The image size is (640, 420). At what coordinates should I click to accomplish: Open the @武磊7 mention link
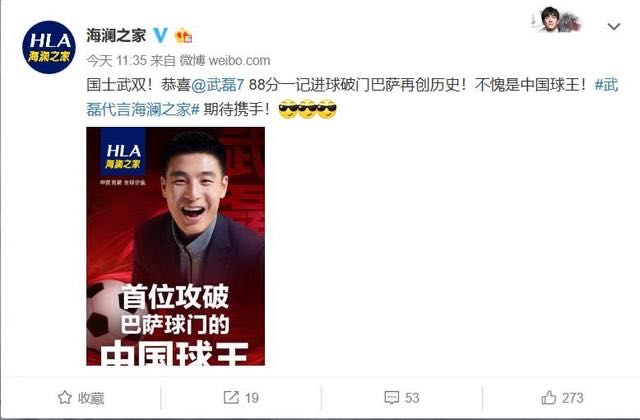(218, 85)
